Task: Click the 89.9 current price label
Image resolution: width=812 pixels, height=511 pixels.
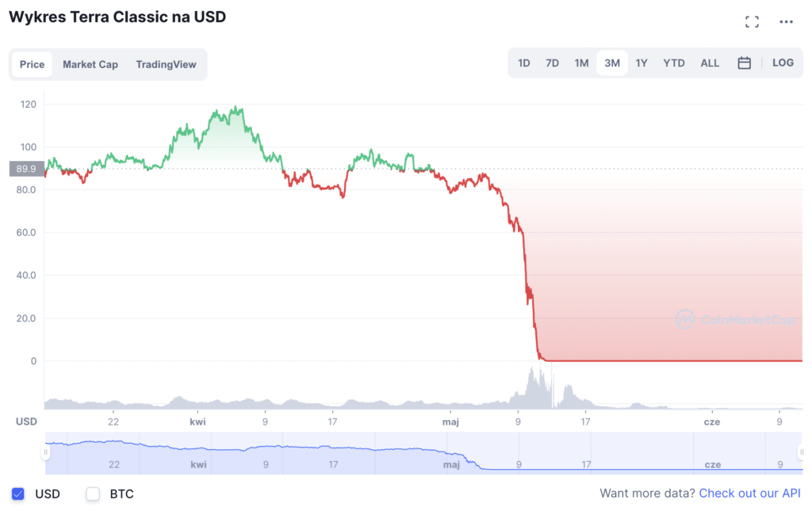Action: click(27, 169)
